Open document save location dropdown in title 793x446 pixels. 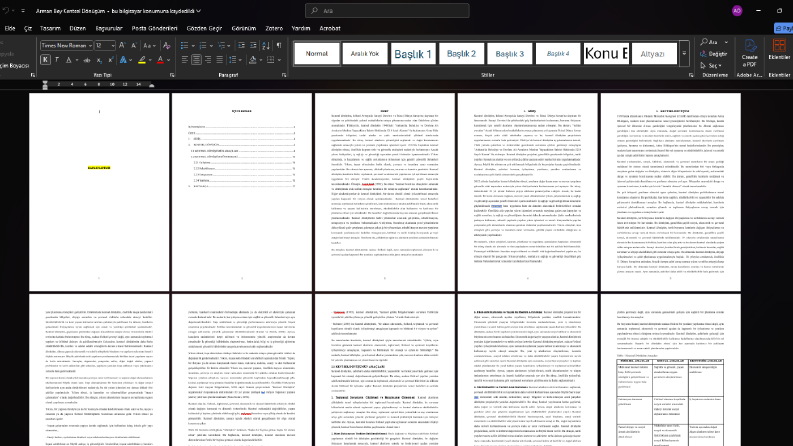click(x=198, y=11)
